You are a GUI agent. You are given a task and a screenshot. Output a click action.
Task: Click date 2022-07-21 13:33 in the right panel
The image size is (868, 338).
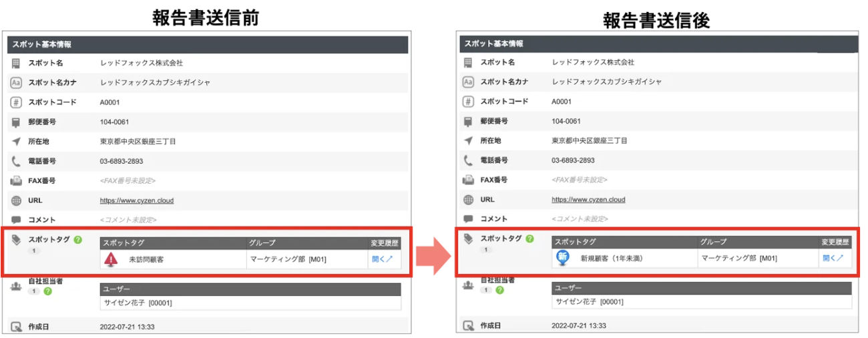[579, 325]
